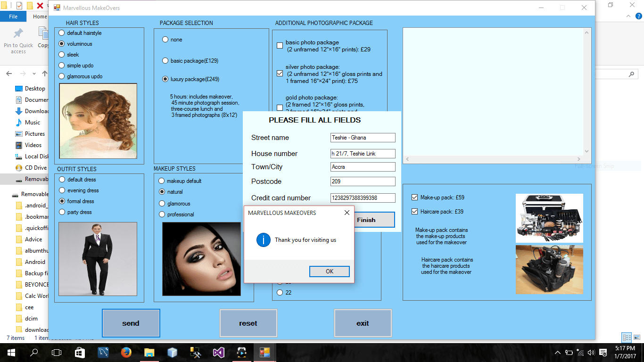
Task: Disable the silver photo package checkbox
Action: 280,73
